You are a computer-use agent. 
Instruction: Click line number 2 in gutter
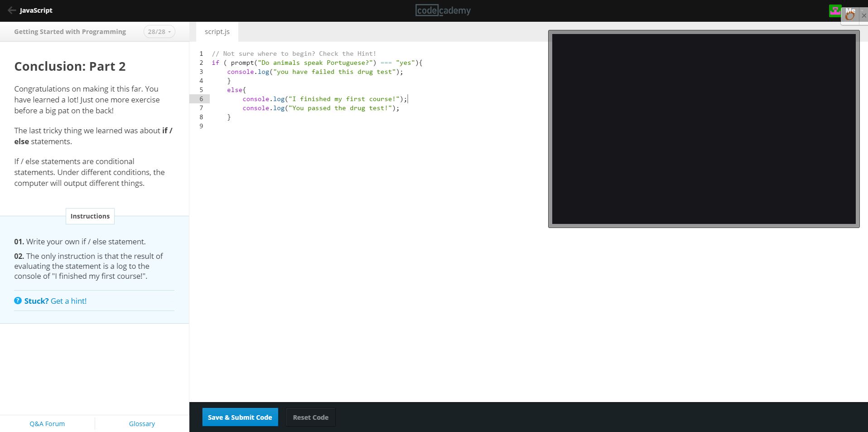pos(201,63)
